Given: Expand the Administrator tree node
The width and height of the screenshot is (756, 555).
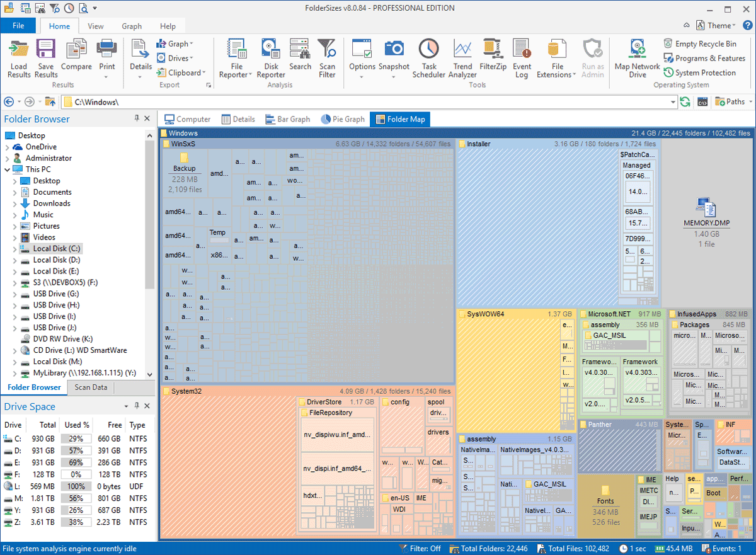Looking at the screenshot, I should coord(7,159).
